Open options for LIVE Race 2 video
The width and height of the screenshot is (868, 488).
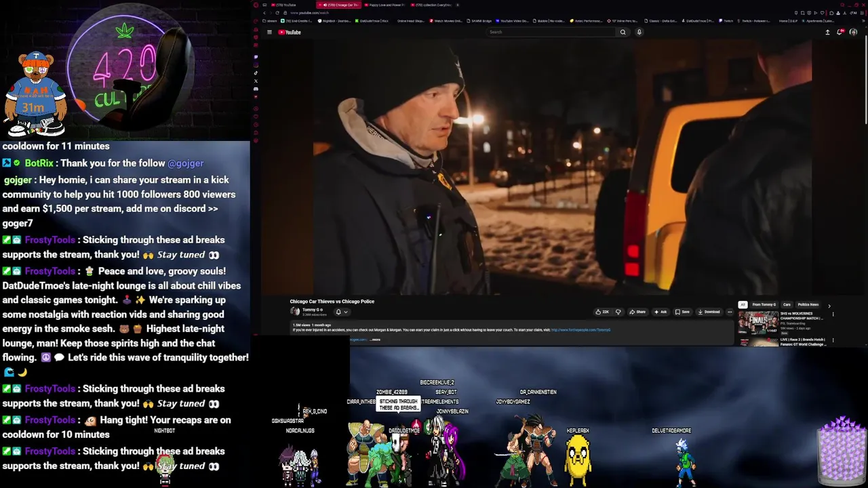click(x=833, y=340)
